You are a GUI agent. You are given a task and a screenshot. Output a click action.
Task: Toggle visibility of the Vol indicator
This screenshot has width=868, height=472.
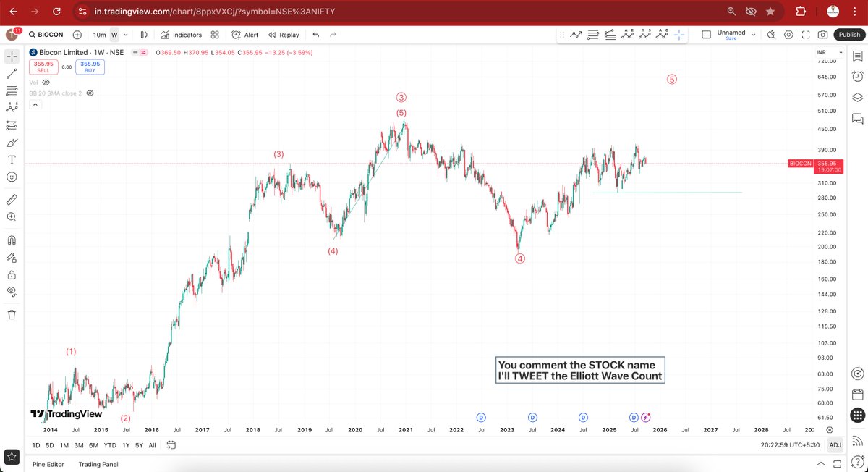(46, 83)
